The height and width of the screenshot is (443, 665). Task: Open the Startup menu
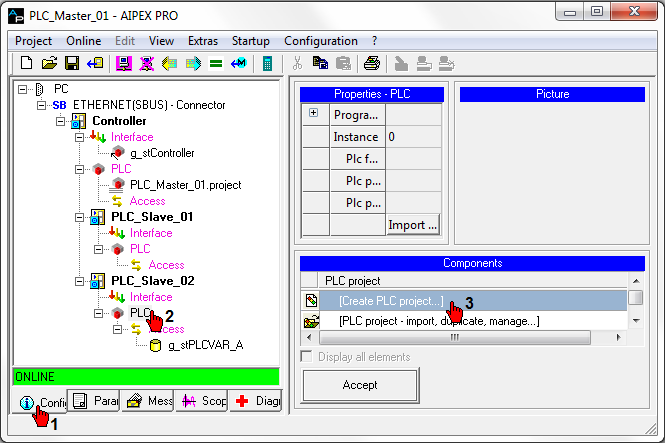click(251, 41)
